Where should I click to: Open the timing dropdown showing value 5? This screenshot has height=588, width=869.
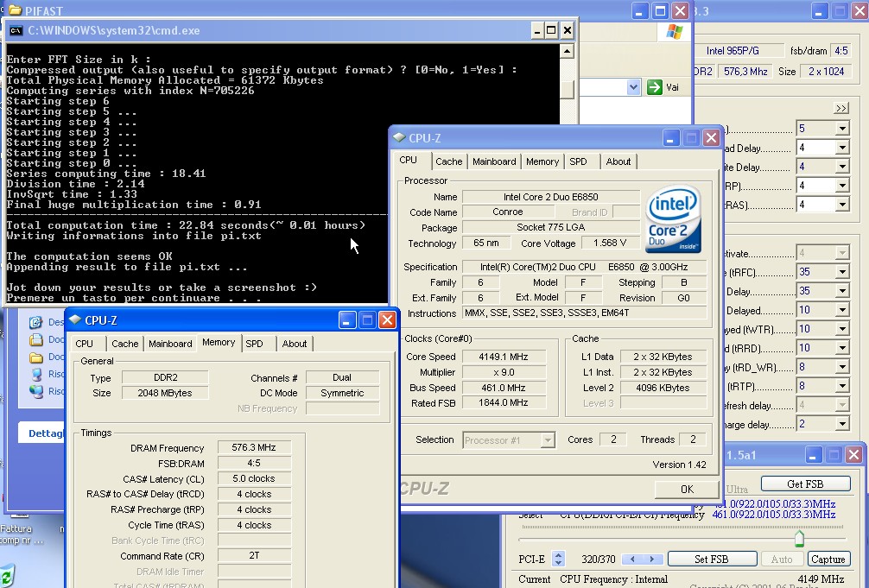pyautogui.click(x=842, y=129)
